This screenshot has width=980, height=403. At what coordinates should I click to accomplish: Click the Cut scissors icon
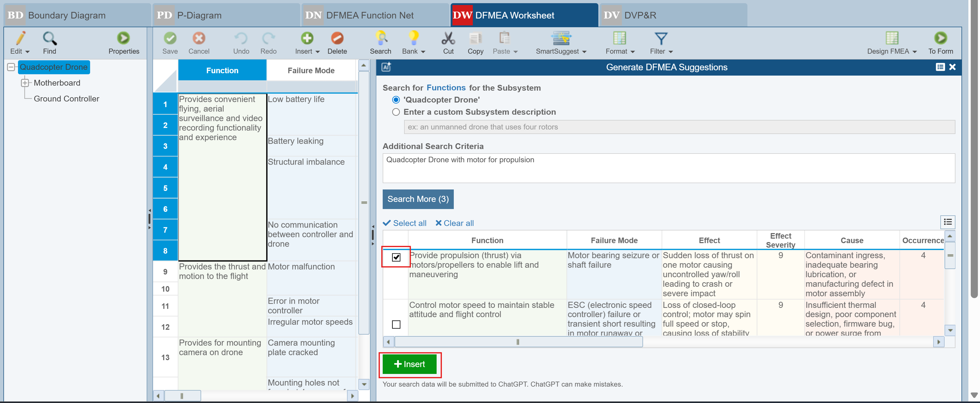pos(448,38)
